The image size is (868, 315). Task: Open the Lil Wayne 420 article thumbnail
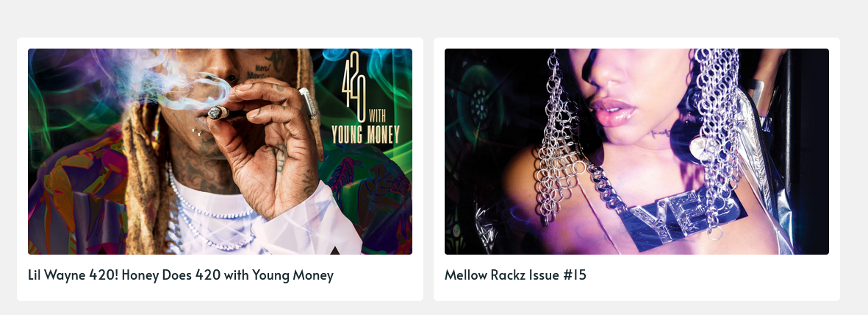[x=220, y=152]
